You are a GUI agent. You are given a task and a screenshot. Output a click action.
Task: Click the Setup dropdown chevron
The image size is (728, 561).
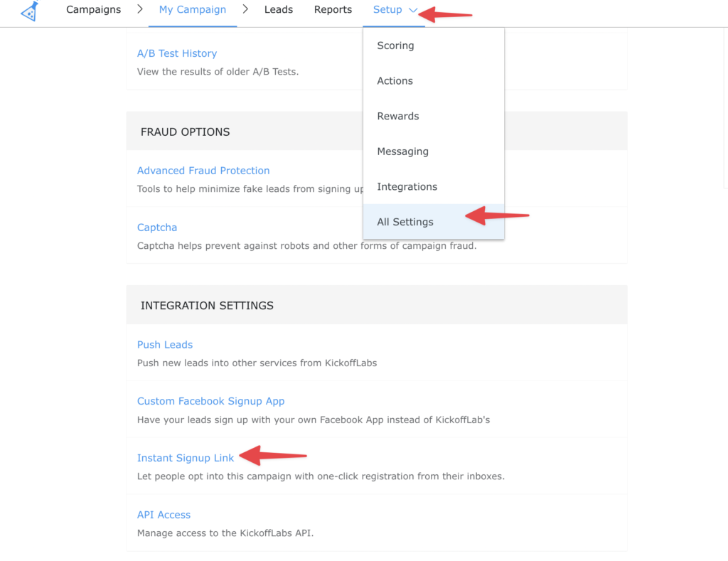(x=413, y=10)
